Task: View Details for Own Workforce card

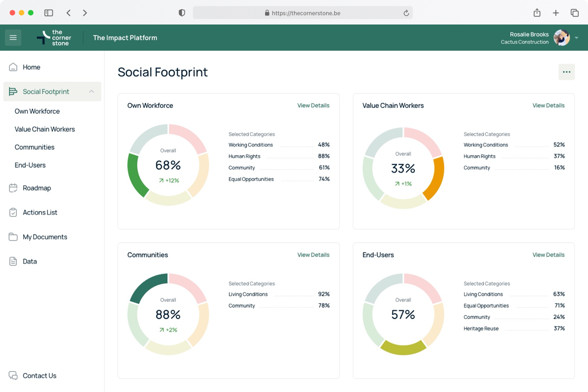Action: point(314,106)
